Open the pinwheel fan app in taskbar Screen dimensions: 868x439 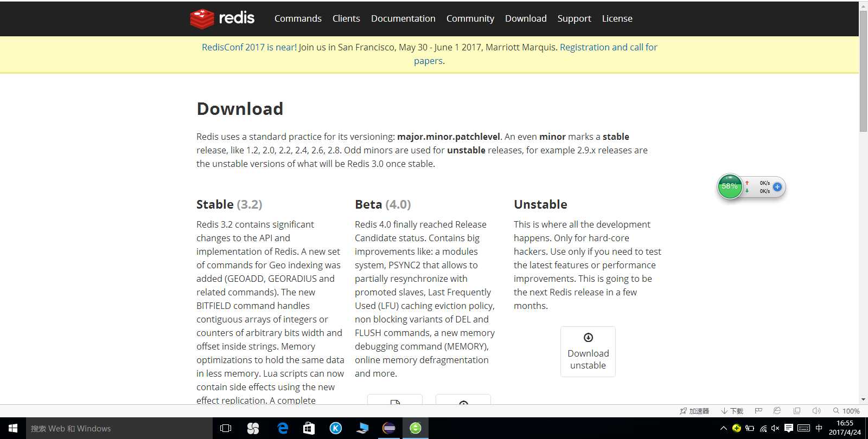point(253,428)
